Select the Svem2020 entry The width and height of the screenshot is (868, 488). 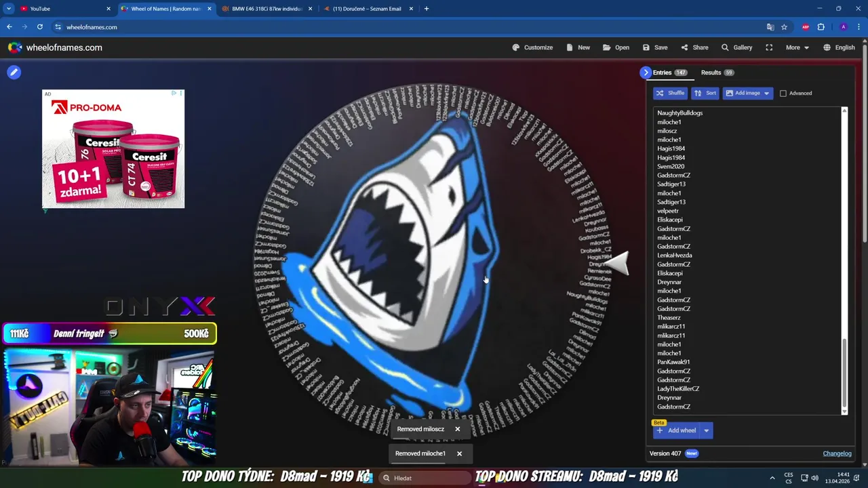[671, 166]
